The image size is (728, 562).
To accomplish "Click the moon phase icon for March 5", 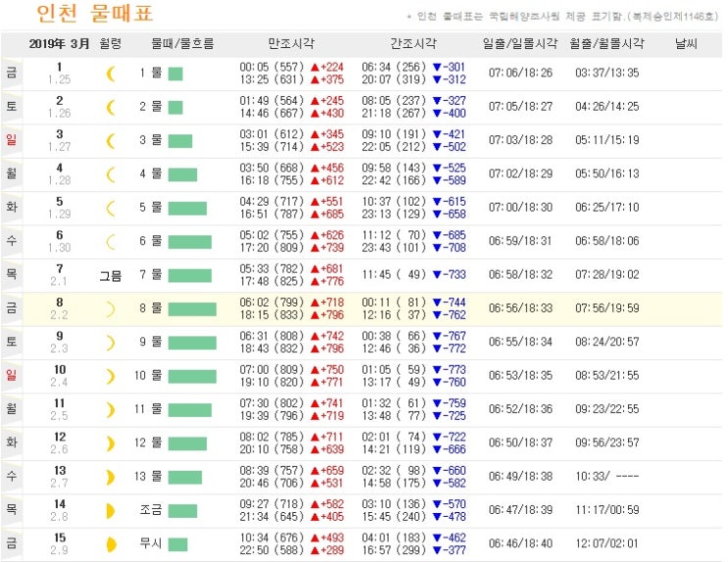I will tap(111, 208).
